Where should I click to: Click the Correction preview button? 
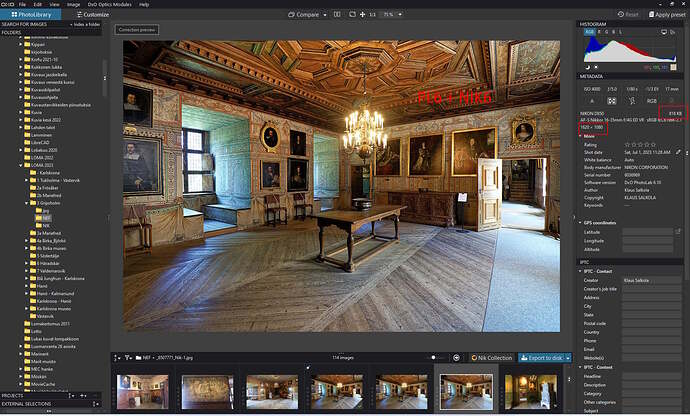[x=136, y=31]
